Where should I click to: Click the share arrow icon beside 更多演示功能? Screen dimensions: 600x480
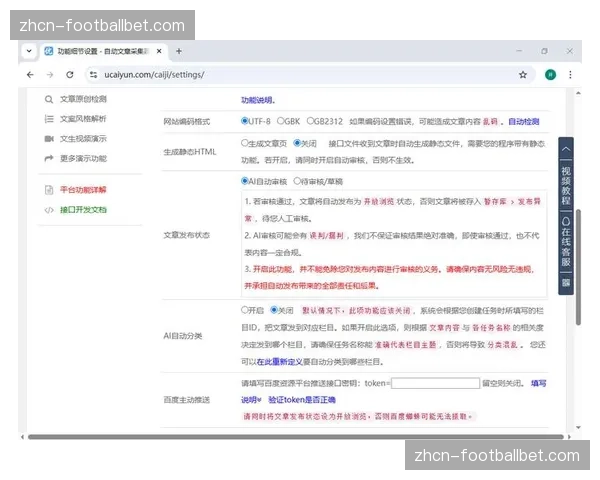pyautogui.click(x=49, y=158)
